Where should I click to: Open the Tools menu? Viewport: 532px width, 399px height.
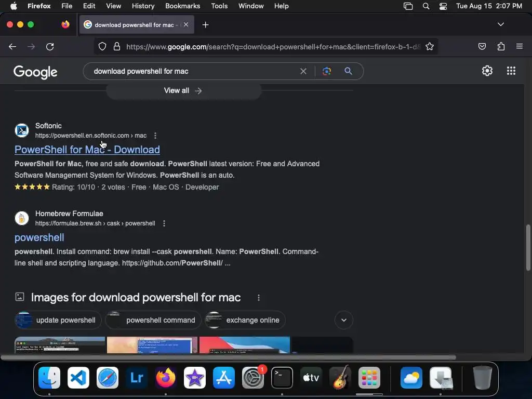219,6
